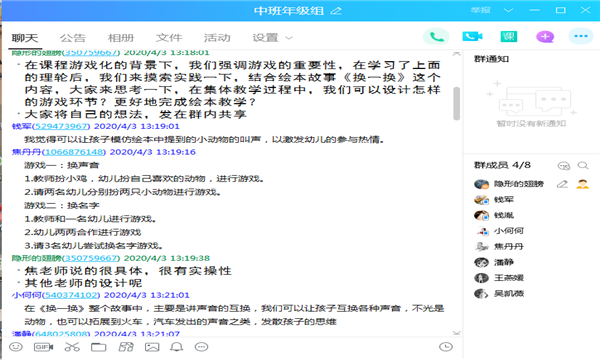Screen dimensions: 600x360
Task: Open the send file folder icon
Action: tap(98, 347)
